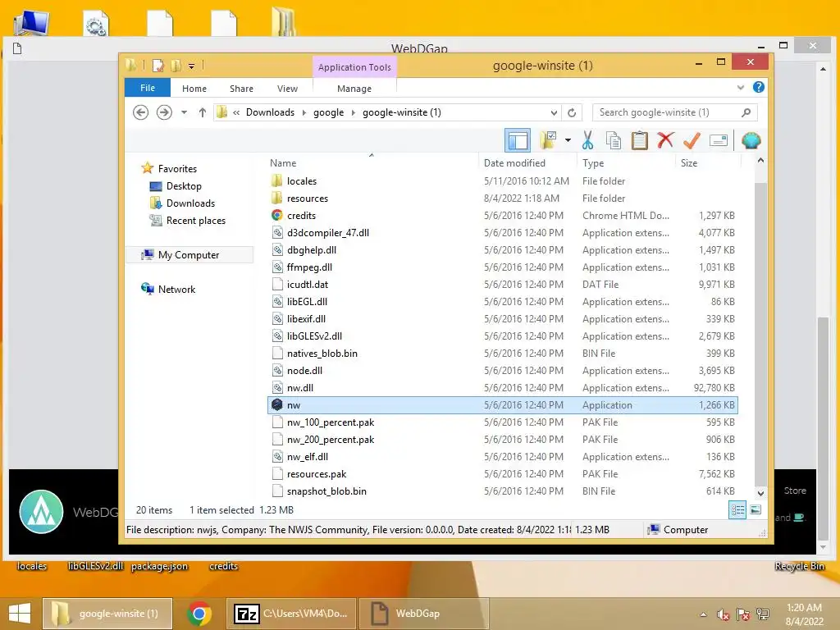
Task: Open the View ribbon tab
Action: (287, 89)
